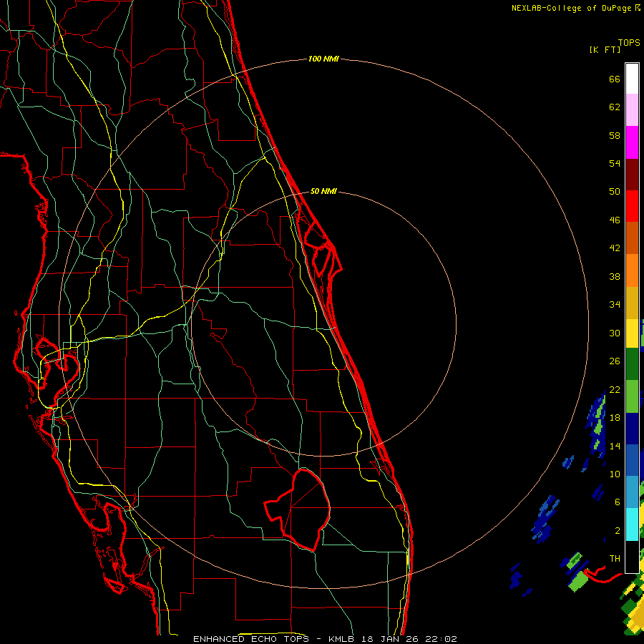Click the medium blue 14 kft legend swatch
The height and width of the screenshot is (644, 644).
pyautogui.click(x=632, y=460)
